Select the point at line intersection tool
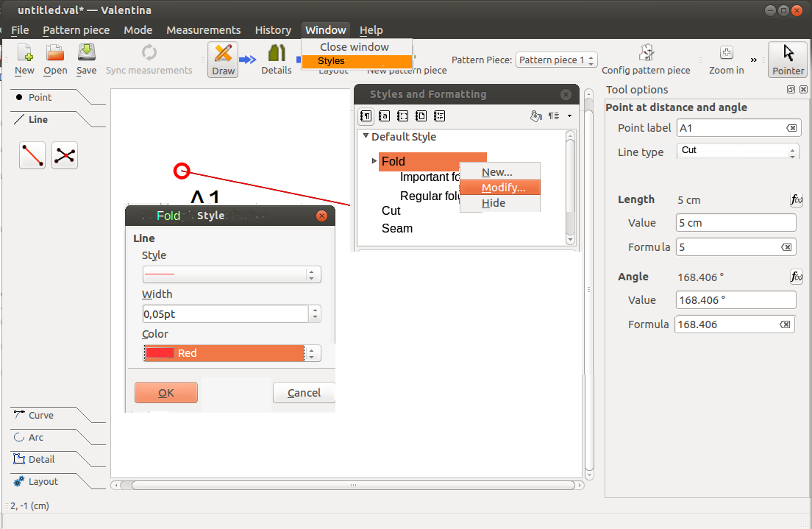812x529 pixels. coord(65,155)
